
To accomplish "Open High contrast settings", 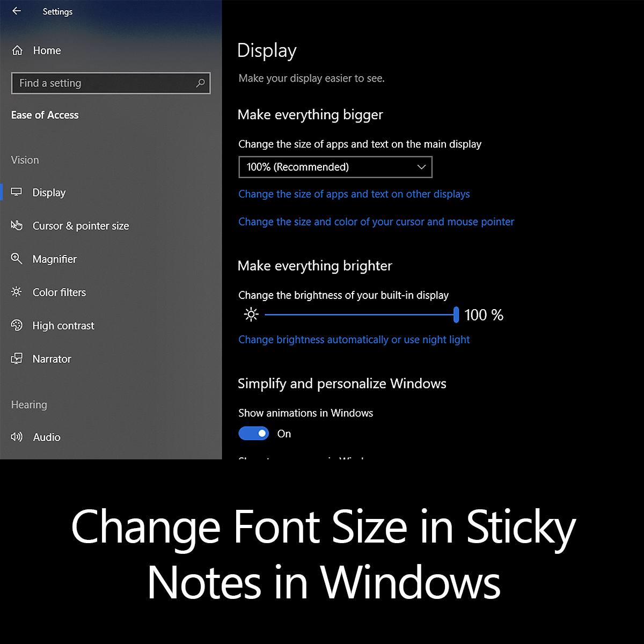I will pos(63,325).
